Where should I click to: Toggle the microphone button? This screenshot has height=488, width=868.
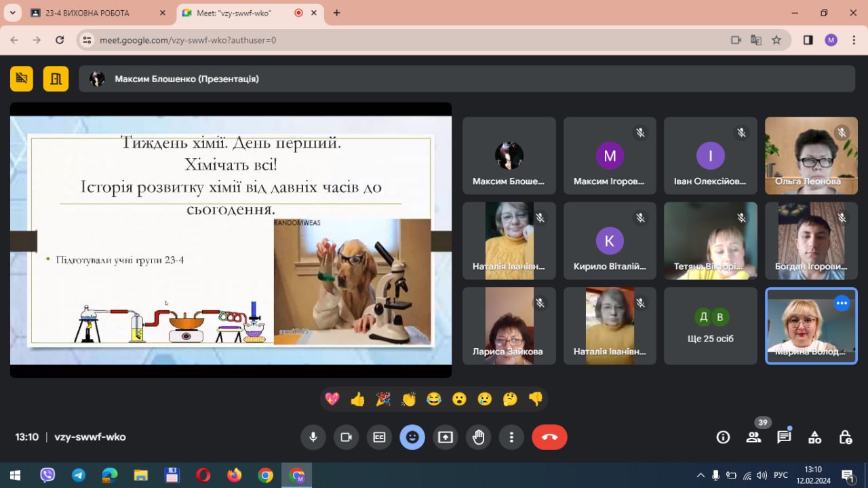tap(313, 437)
